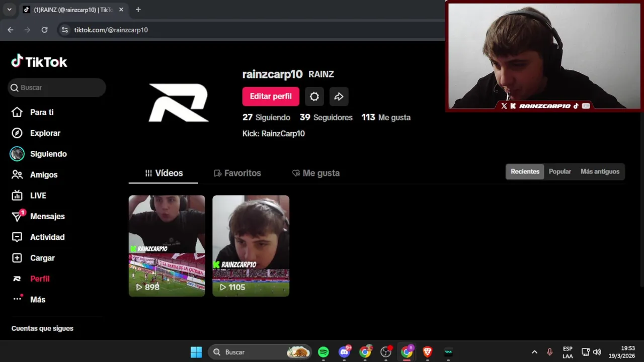Switch to the Vídeos tab
This screenshot has height=362, width=644.
pyautogui.click(x=164, y=173)
